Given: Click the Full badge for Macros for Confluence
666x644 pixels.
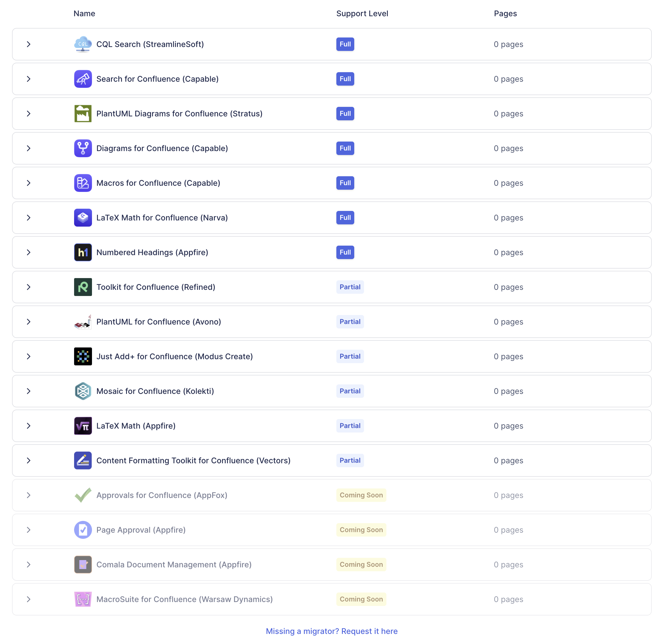Looking at the screenshot, I should click(345, 183).
